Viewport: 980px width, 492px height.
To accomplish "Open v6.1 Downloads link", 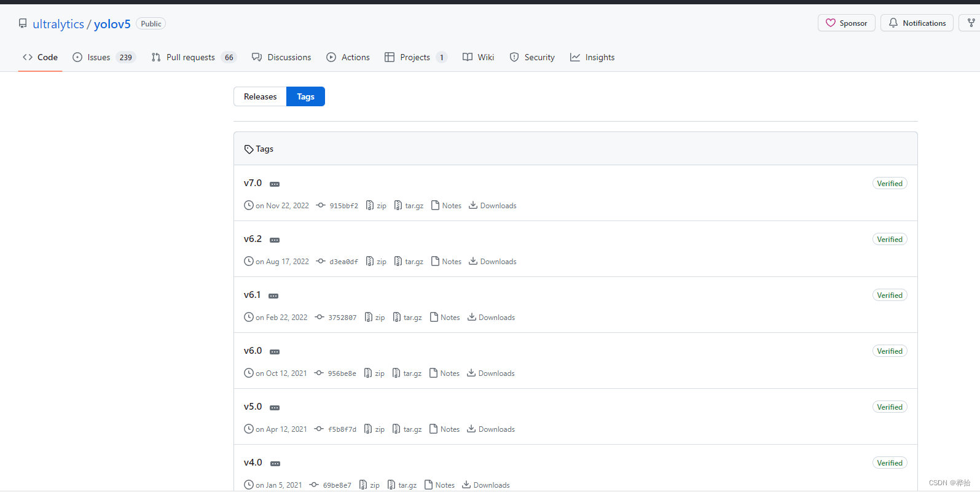I will pyautogui.click(x=492, y=318).
